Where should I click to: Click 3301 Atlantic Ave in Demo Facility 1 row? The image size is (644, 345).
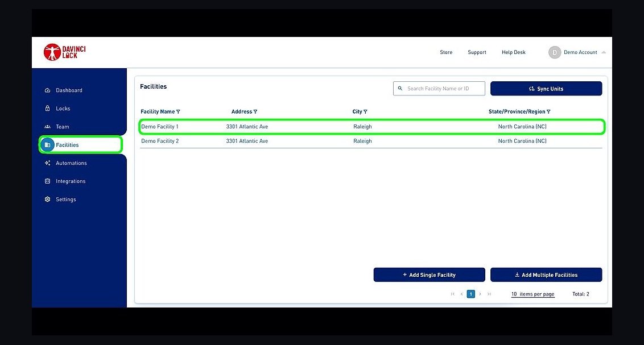tap(247, 127)
